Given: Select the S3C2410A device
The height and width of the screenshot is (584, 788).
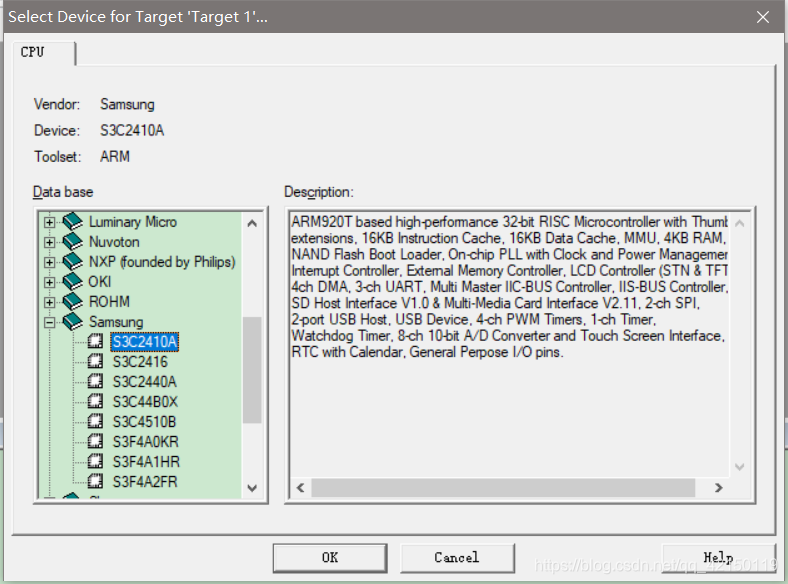Looking at the screenshot, I should (145, 342).
